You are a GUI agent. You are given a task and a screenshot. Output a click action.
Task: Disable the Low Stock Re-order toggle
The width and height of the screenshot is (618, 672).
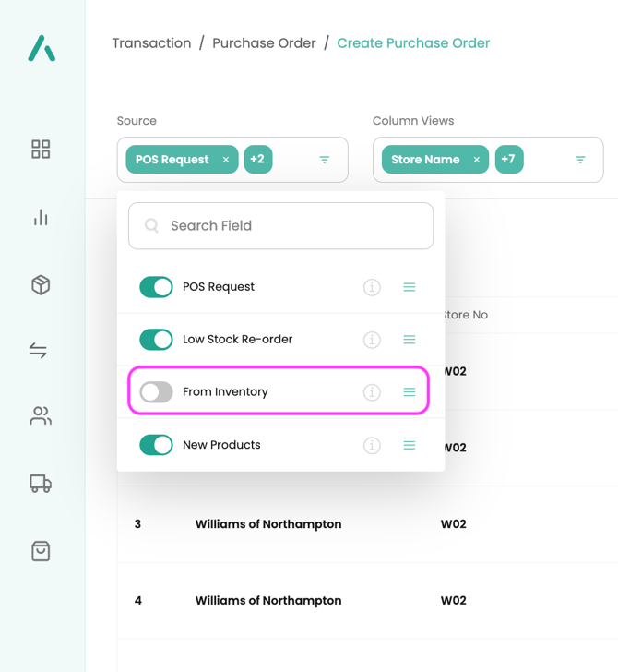click(x=156, y=340)
